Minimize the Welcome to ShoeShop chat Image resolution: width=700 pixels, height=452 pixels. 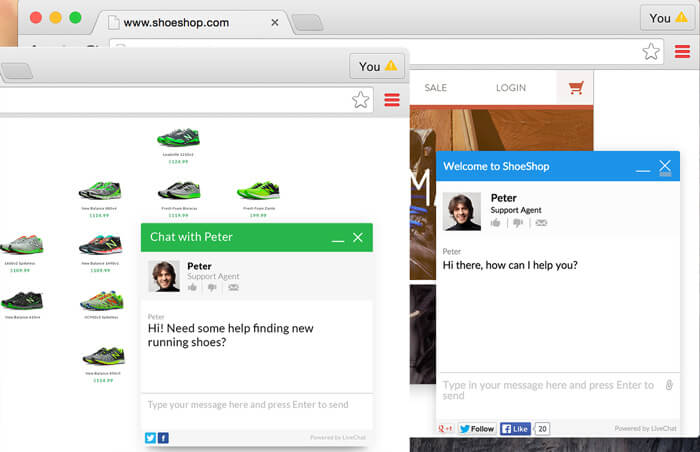pos(643,169)
